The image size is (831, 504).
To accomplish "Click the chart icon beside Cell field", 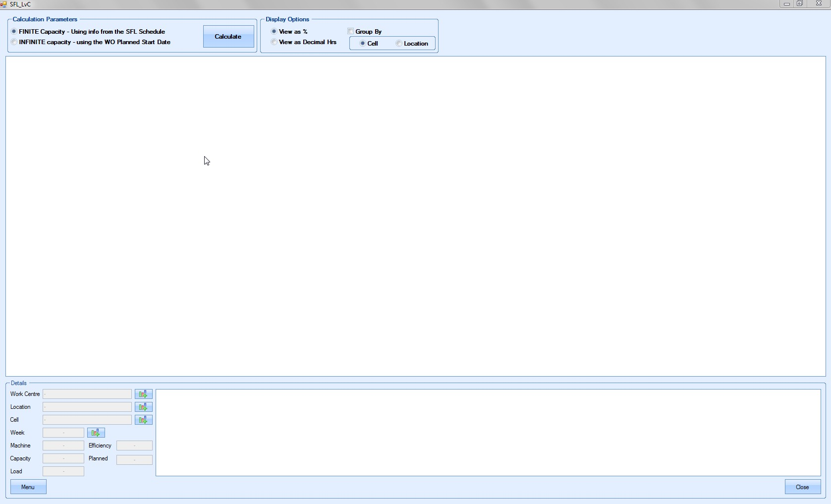I will (143, 420).
